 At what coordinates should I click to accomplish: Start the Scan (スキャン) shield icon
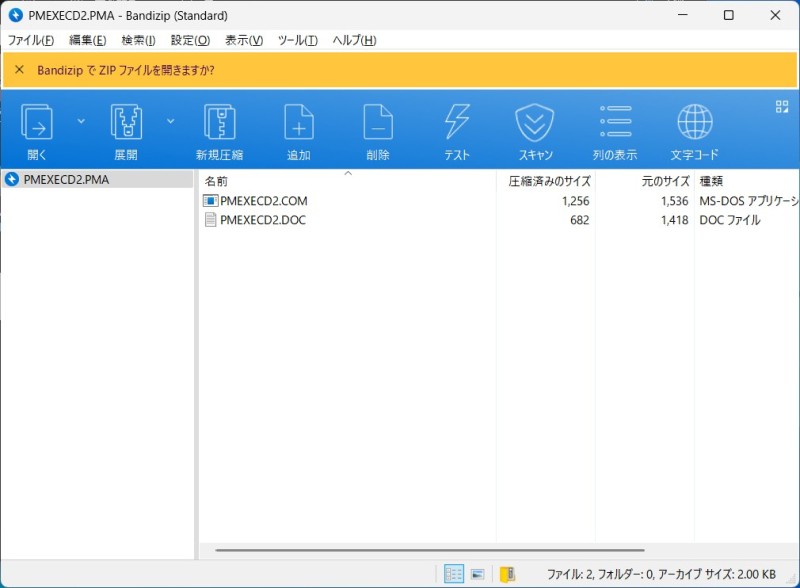click(x=535, y=123)
